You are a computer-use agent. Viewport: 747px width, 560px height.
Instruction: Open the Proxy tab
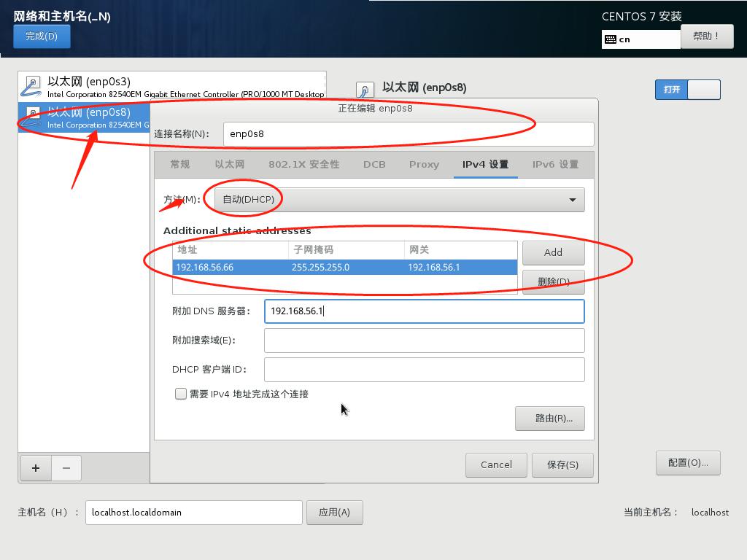click(424, 164)
